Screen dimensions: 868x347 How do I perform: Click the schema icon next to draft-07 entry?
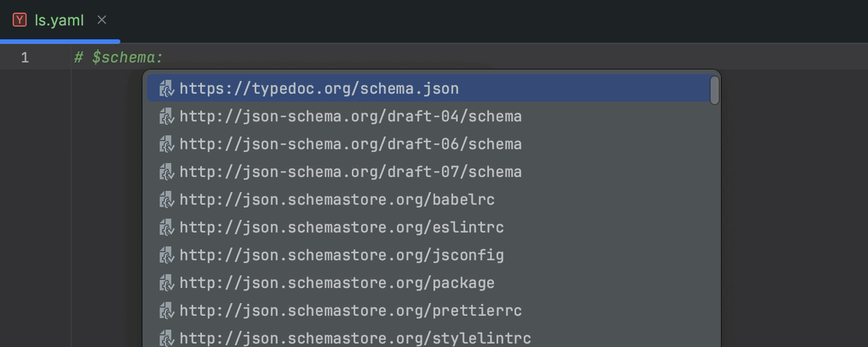point(166,171)
